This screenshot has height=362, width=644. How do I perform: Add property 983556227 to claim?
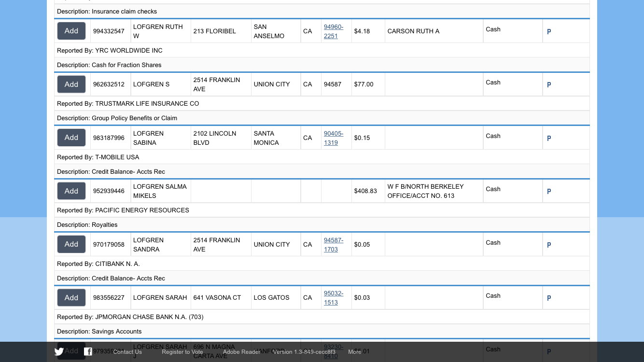click(x=71, y=298)
